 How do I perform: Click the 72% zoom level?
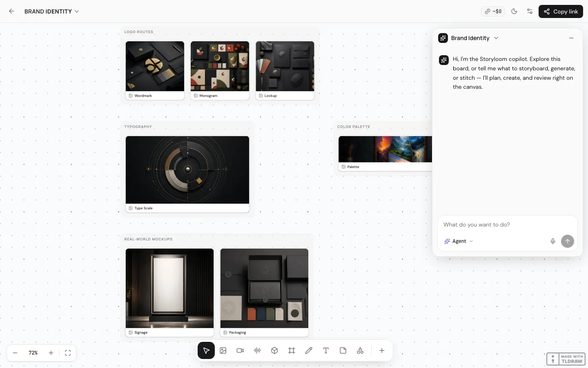point(33,353)
